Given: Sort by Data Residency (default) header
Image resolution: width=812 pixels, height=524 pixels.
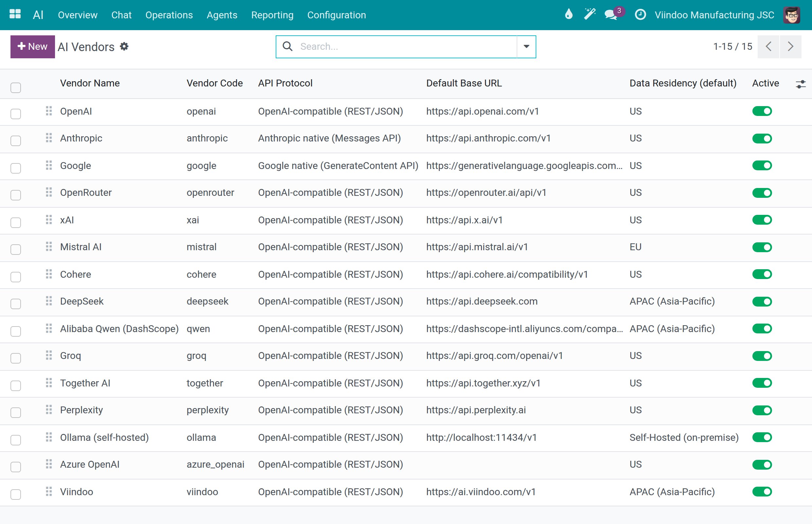Looking at the screenshot, I should (x=683, y=84).
